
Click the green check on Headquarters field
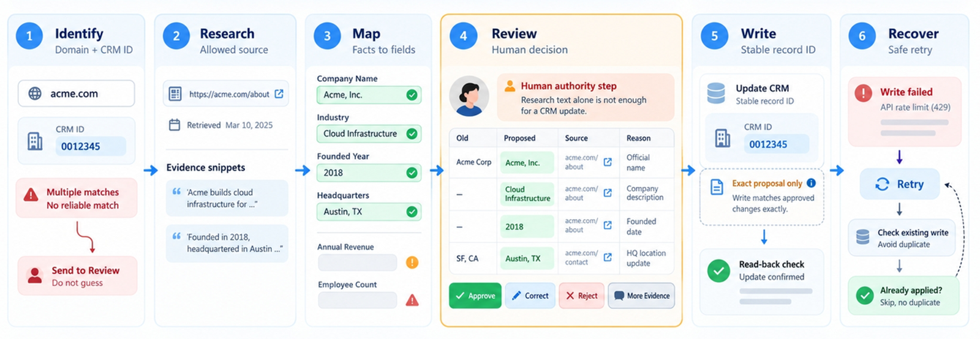412,212
